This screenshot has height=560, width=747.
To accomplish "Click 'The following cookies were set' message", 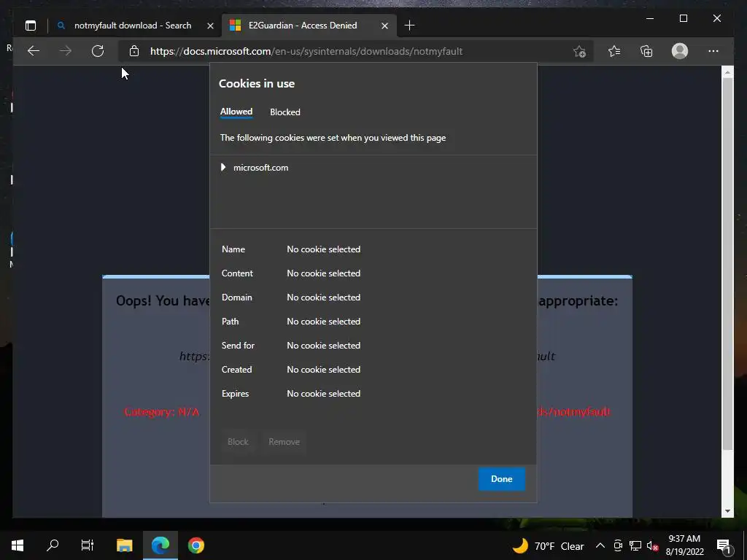I will pos(333,138).
